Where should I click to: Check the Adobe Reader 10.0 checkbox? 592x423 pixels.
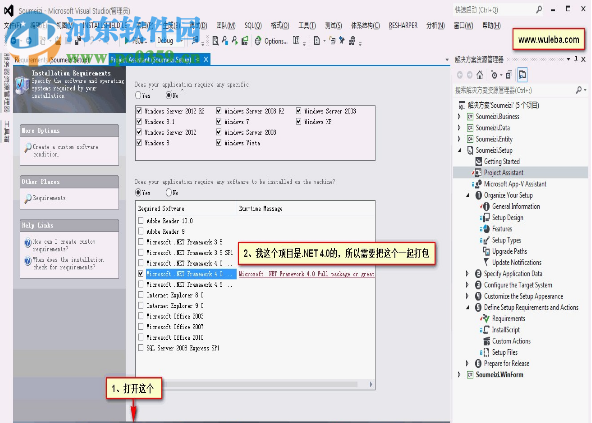click(141, 221)
